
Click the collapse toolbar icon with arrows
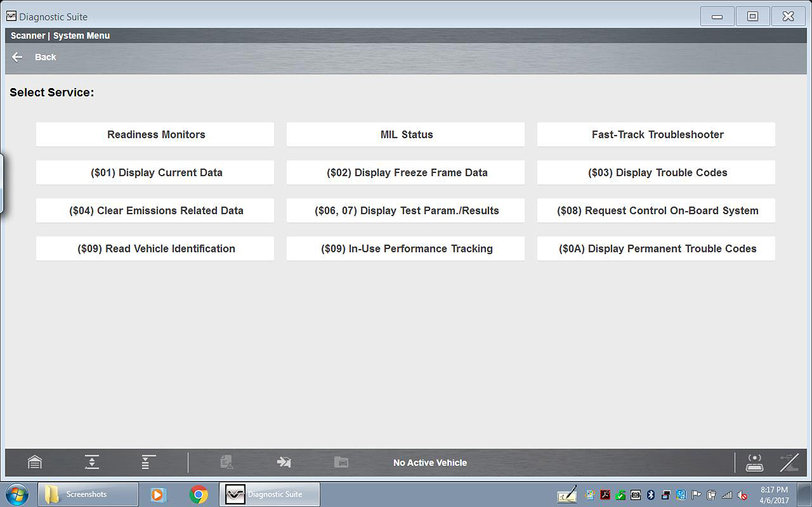92,462
